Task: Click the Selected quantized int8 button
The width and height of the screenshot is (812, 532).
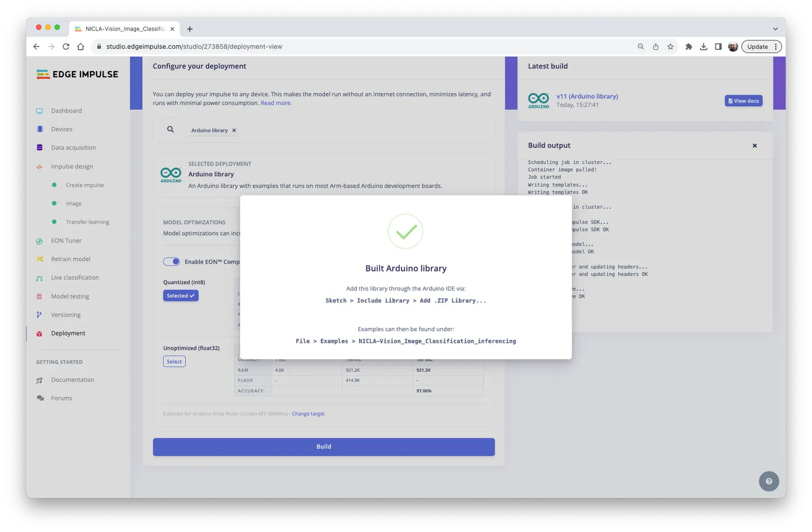Action: tap(180, 296)
